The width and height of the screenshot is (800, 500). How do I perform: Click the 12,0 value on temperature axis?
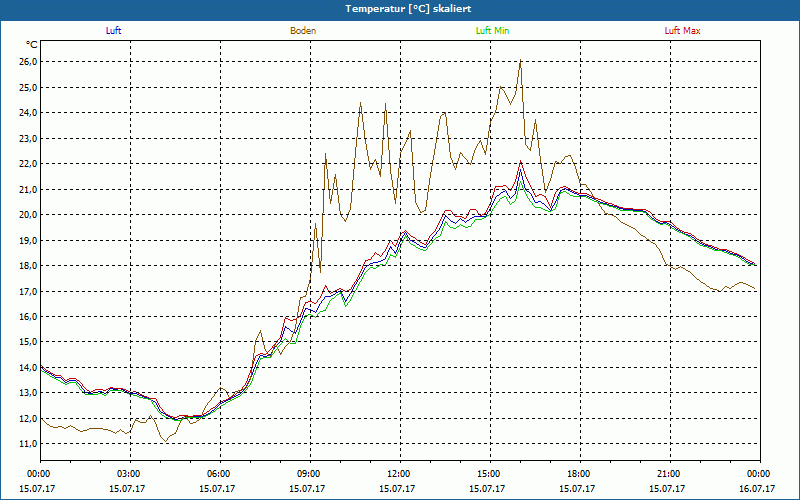[28, 418]
